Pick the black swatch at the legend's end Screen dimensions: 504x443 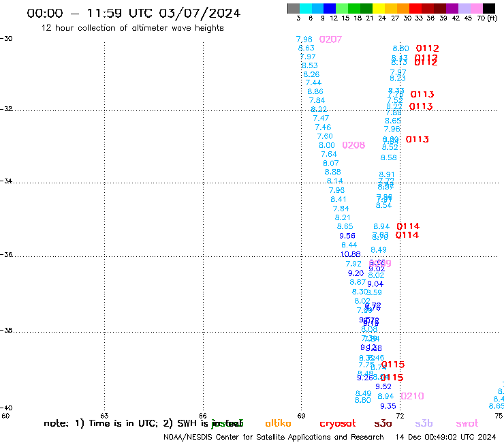489,8
